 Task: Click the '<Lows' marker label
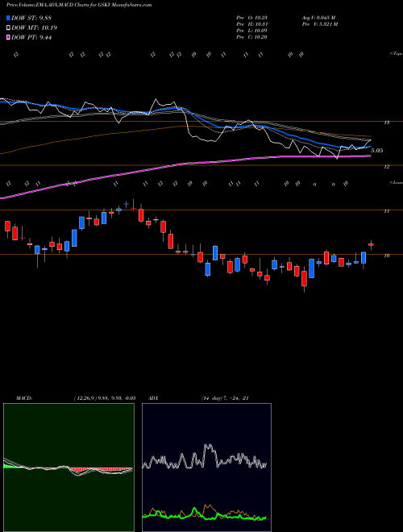pyautogui.click(x=396, y=182)
